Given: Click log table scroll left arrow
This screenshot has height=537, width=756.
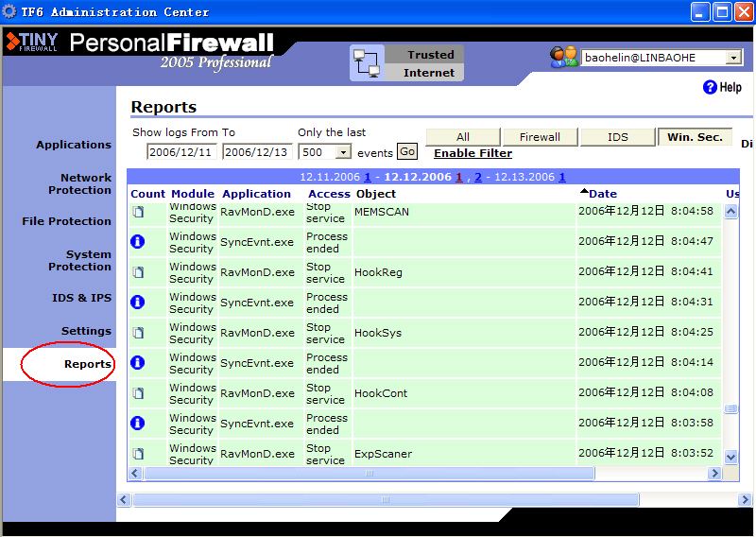Looking at the screenshot, I should [135, 474].
